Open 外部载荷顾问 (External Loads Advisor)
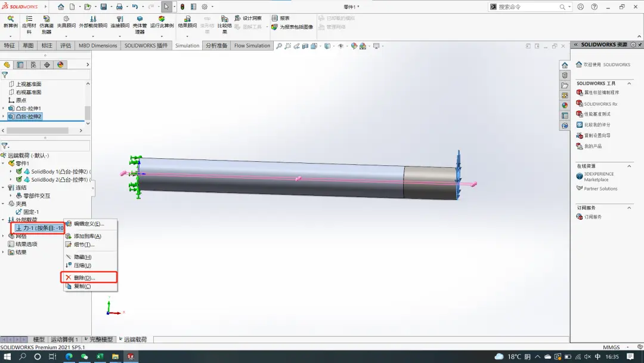The height and width of the screenshot is (363, 644). [93, 21]
